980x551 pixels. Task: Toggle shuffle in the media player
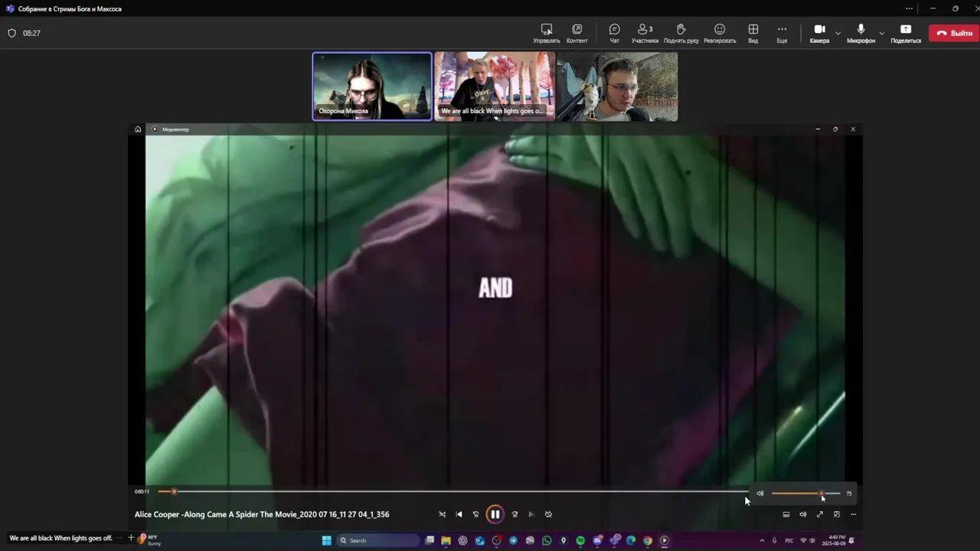coord(442,514)
